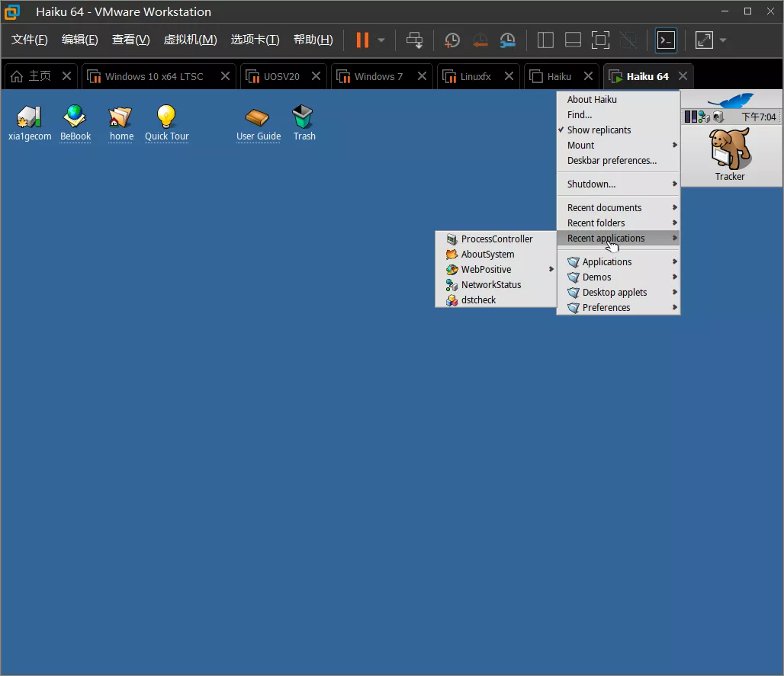Image resolution: width=784 pixels, height=676 pixels.
Task: Open the snapshot manager wrench-clock icon
Action: [x=507, y=40]
